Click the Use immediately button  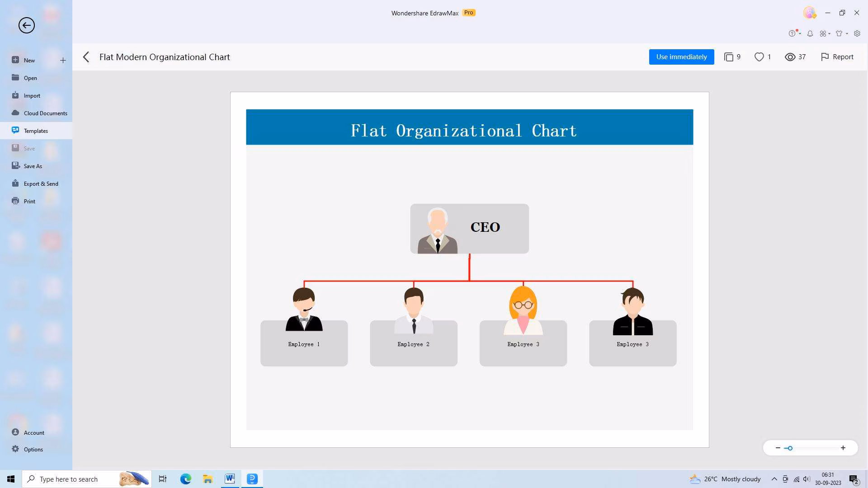click(681, 57)
